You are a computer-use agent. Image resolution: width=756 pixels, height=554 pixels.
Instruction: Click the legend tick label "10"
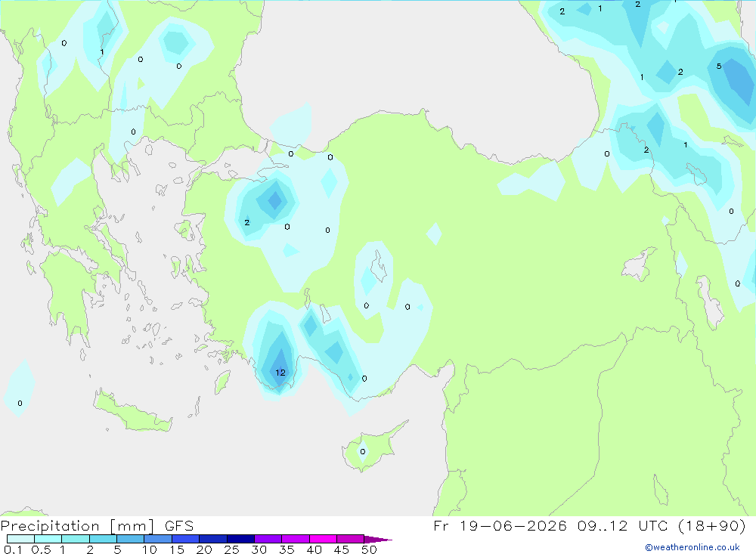150,549
